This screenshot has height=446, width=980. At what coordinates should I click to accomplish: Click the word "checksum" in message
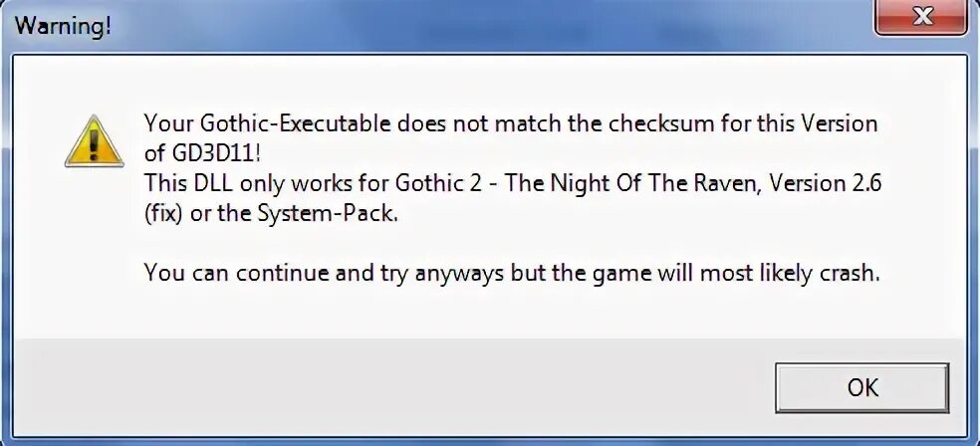(x=662, y=123)
